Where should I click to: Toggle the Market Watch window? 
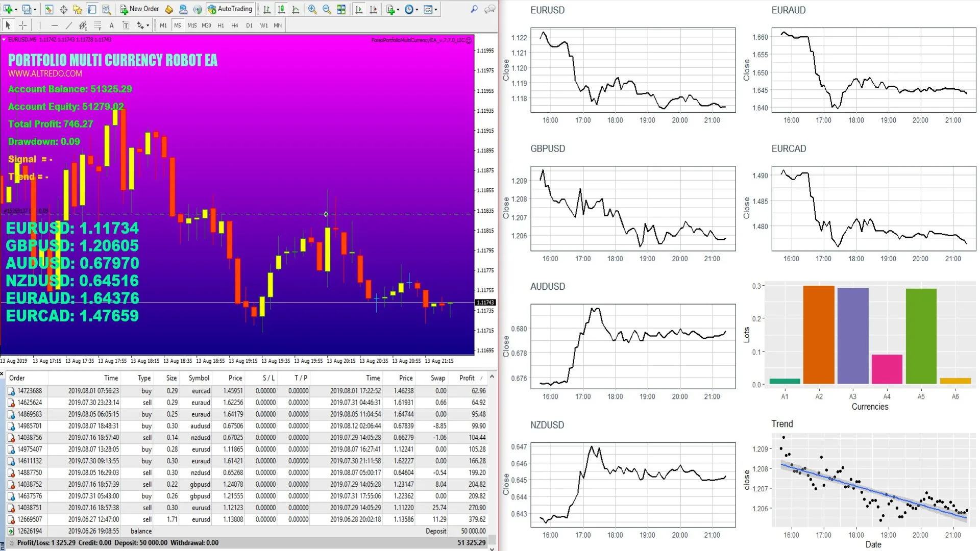[x=49, y=9]
